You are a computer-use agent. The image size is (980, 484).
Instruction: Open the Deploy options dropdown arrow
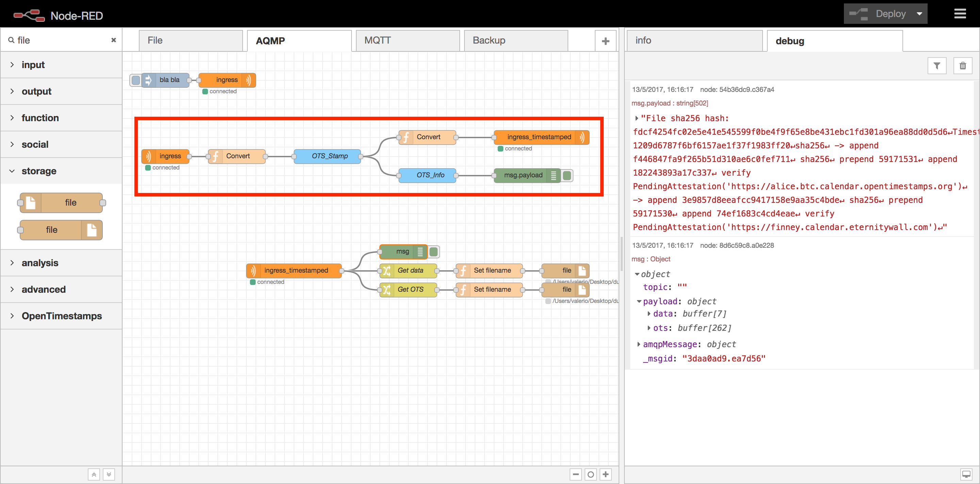pyautogui.click(x=919, y=14)
